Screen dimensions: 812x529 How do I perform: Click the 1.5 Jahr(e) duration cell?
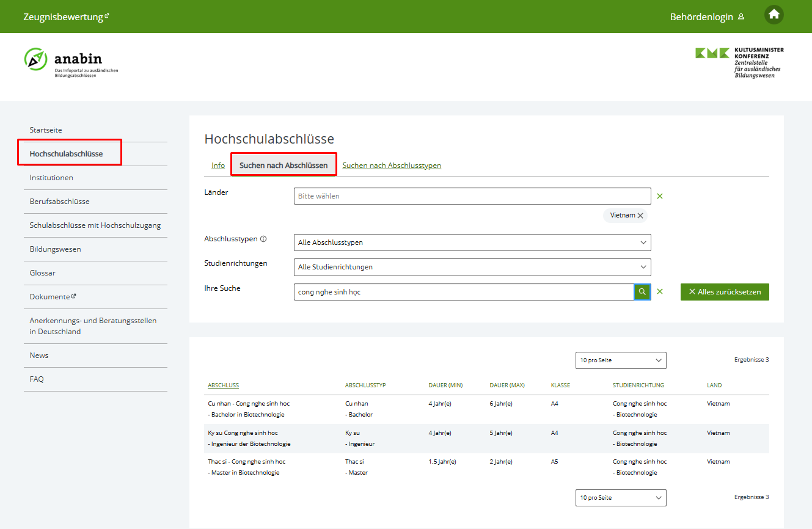pyautogui.click(x=442, y=462)
